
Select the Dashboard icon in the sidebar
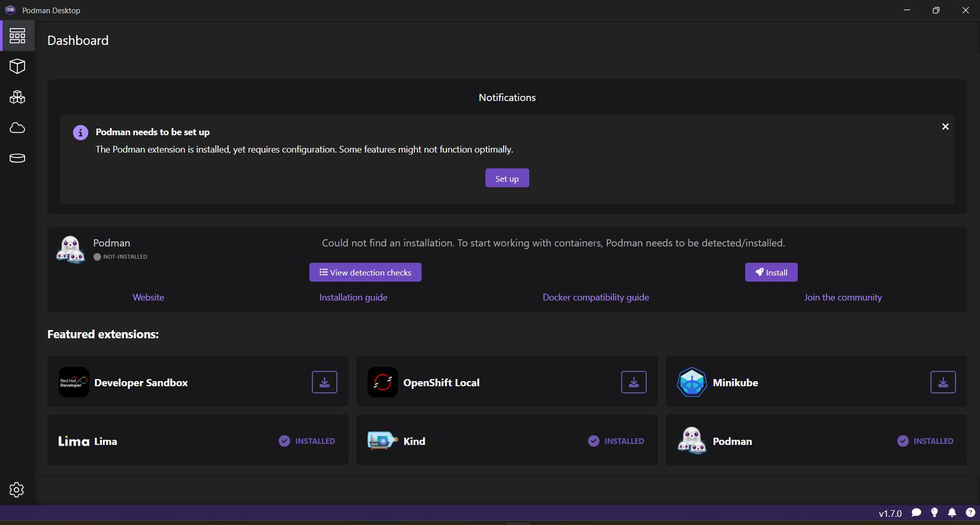click(x=17, y=36)
